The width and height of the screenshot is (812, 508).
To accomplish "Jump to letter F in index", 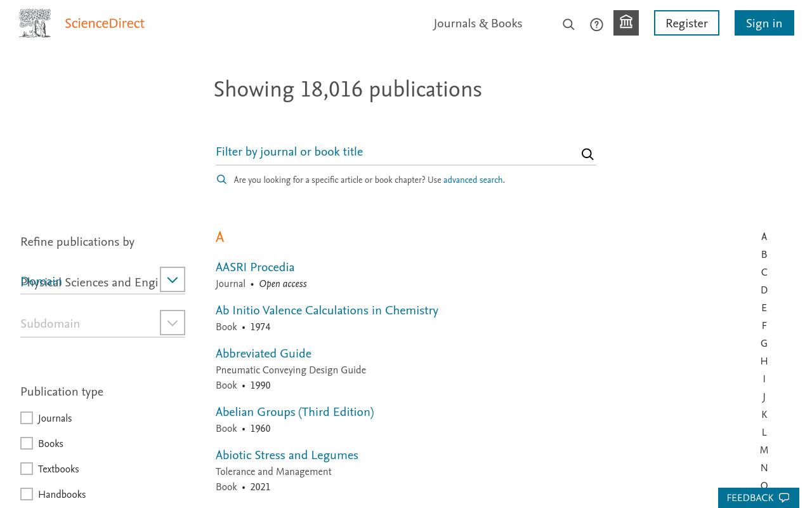I will click(764, 326).
